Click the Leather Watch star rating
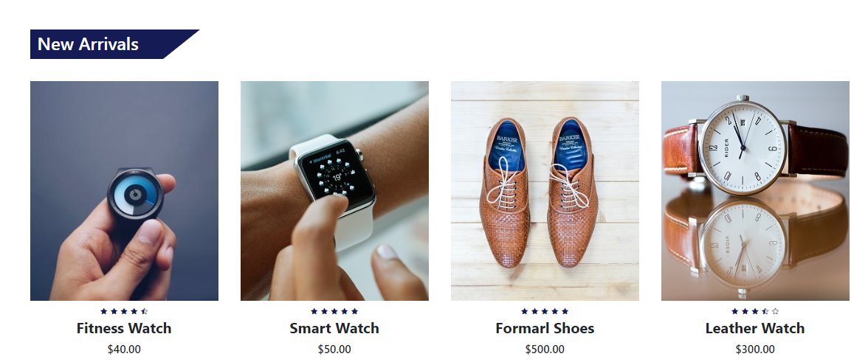868x362 pixels. 755,311
